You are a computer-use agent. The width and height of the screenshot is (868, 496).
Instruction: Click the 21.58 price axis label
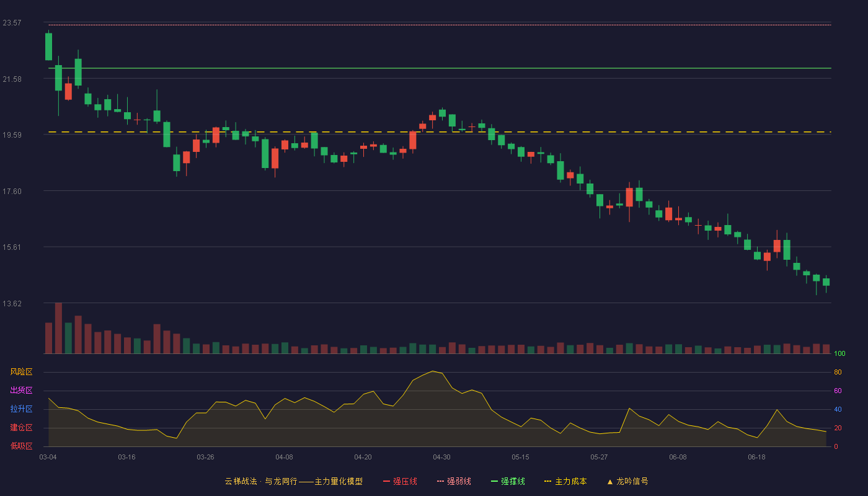click(12, 79)
